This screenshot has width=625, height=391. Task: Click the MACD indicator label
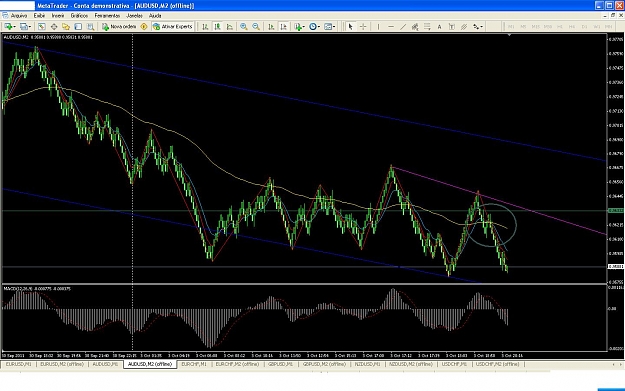click(x=37, y=288)
